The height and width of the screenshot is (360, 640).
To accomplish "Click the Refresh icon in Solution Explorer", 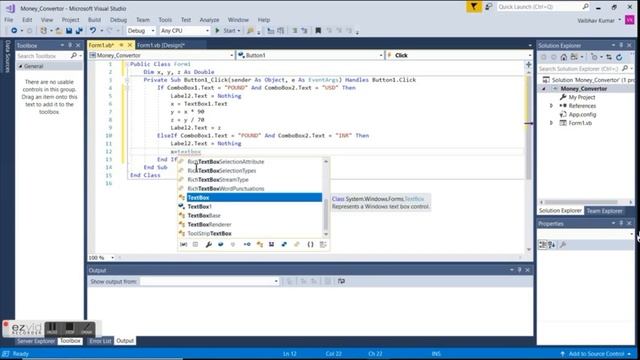I will [619, 58].
